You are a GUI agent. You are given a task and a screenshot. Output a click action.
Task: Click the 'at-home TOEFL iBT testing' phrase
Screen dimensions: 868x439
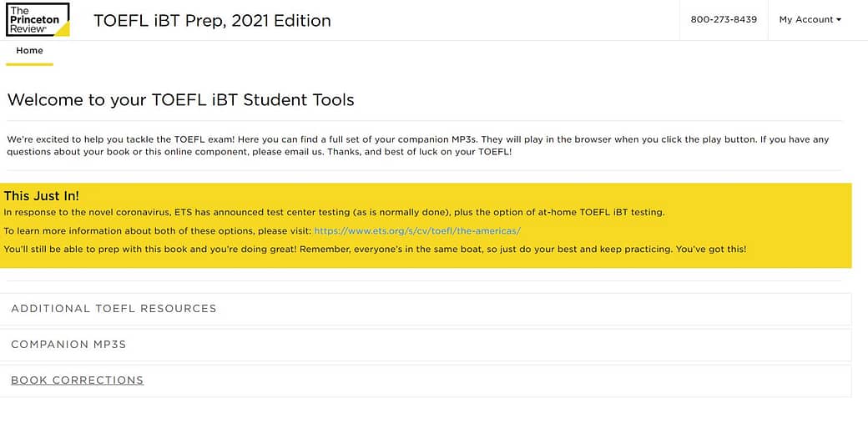(596, 213)
